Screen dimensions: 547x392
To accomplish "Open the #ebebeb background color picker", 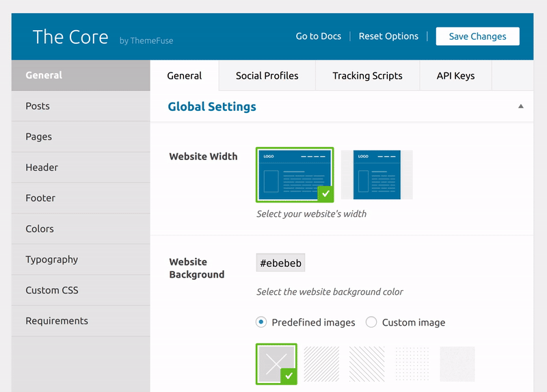I will coord(280,263).
